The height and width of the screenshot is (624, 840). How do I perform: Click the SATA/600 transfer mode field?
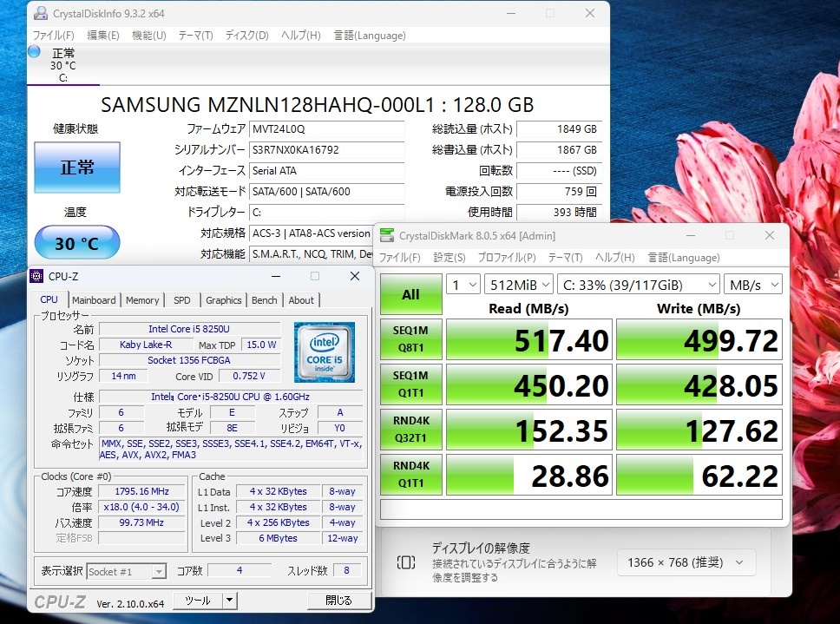point(327,192)
